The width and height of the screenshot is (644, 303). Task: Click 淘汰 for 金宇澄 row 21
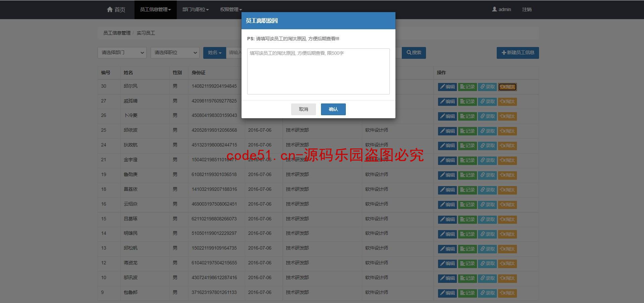pyautogui.click(x=507, y=161)
